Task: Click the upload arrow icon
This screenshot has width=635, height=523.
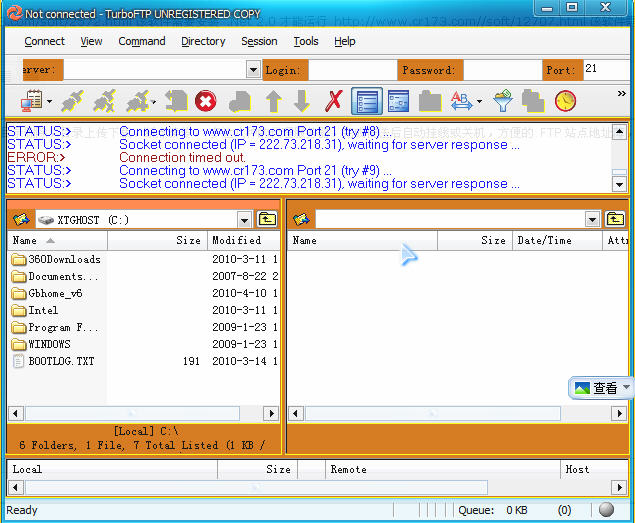Action: click(273, 101)
